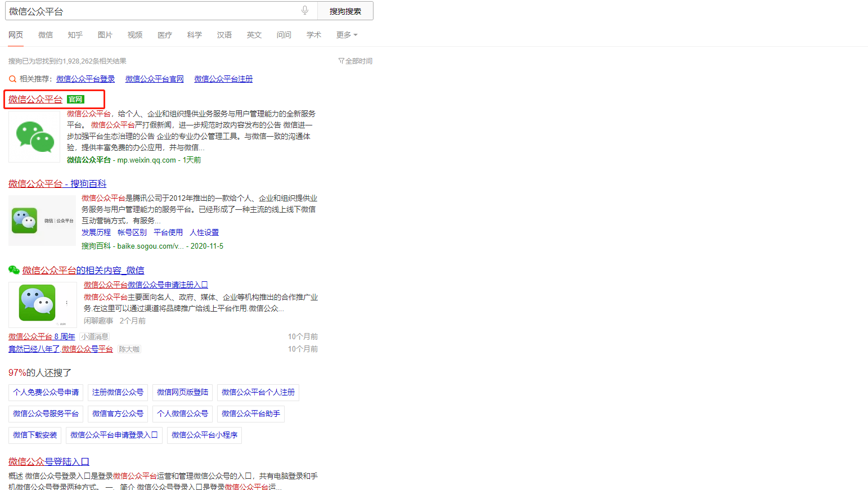Click the mp.weixin.qq.com URL text
The width and height of the screenshot is (868, 490).
coord(146,160)
